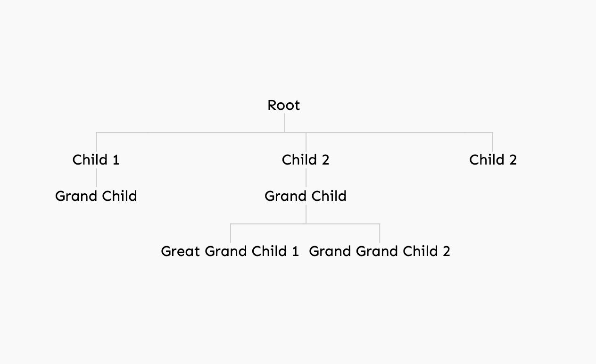Click the Child 1 node
The height and width of the screenshot is (364, 596).
(96, 160)
